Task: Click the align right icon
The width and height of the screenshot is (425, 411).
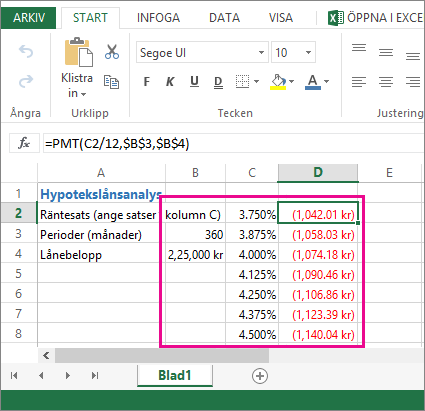Action: click(413, 82)
